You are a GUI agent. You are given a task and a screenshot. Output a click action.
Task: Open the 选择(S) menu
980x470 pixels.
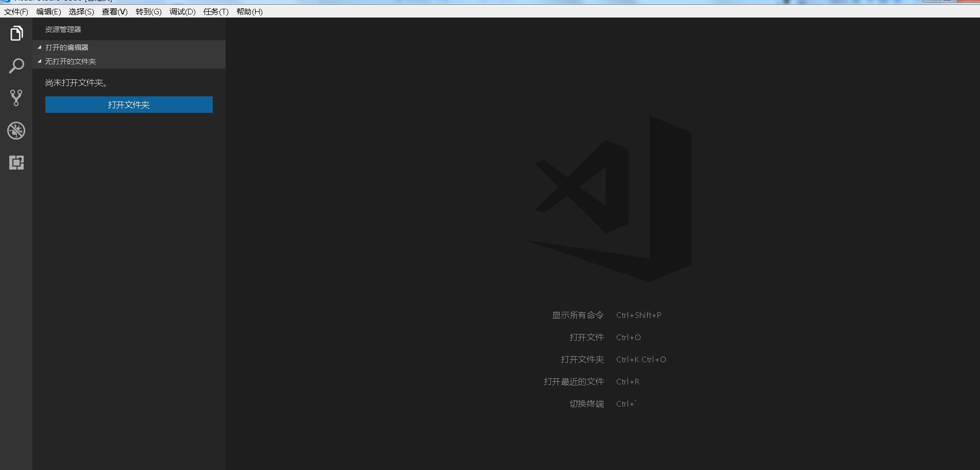tap(81, 12)
